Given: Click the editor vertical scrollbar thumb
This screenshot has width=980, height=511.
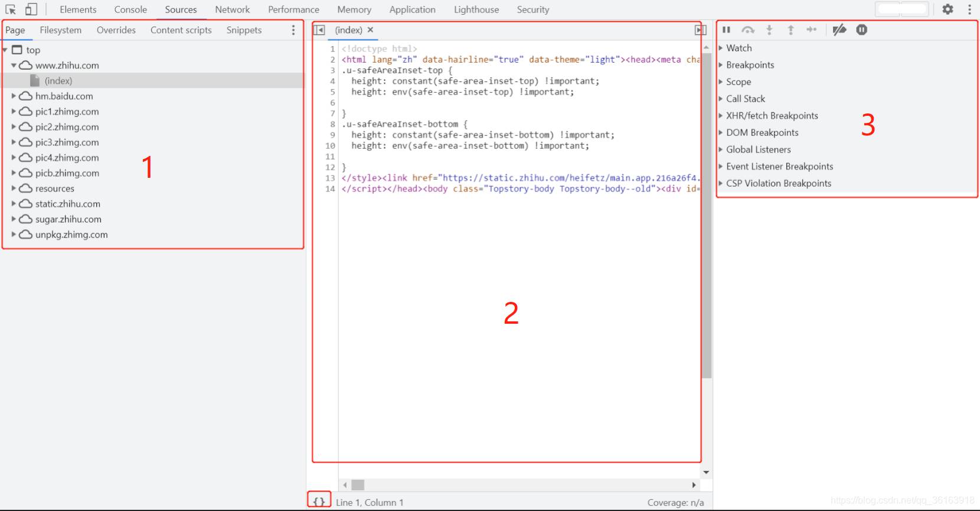Looking at the screenshot, I should [x=707, y=216].
